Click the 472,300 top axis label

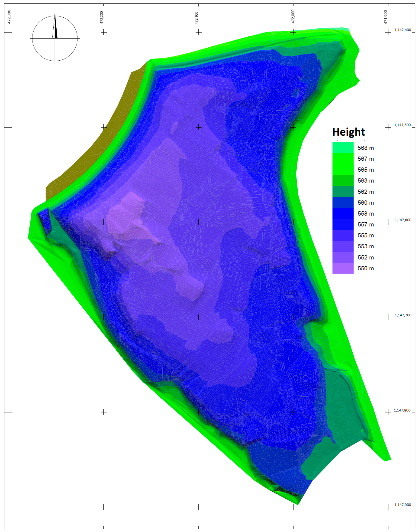[x=9, y=17]
